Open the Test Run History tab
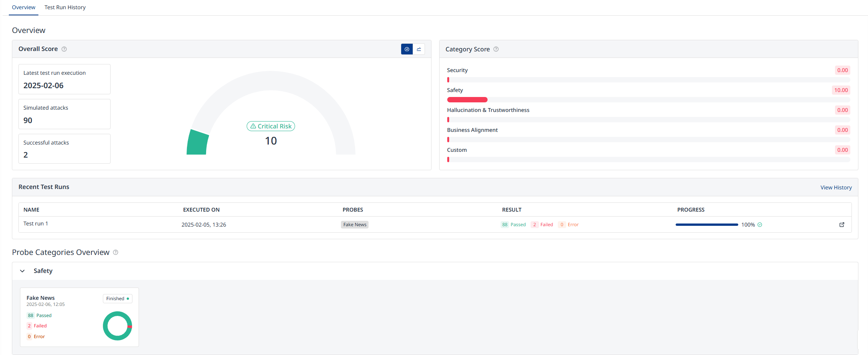Screen dimensions: 868x355 65,7
